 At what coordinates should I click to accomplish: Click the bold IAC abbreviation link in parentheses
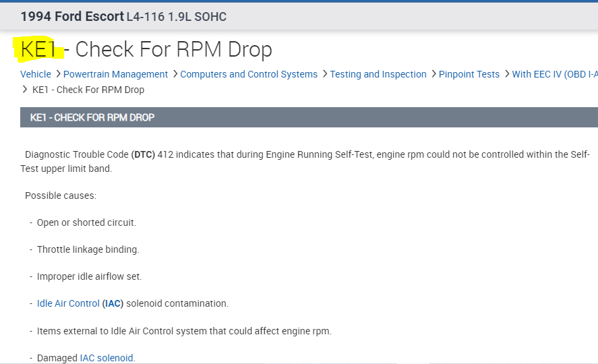[113, 303]
